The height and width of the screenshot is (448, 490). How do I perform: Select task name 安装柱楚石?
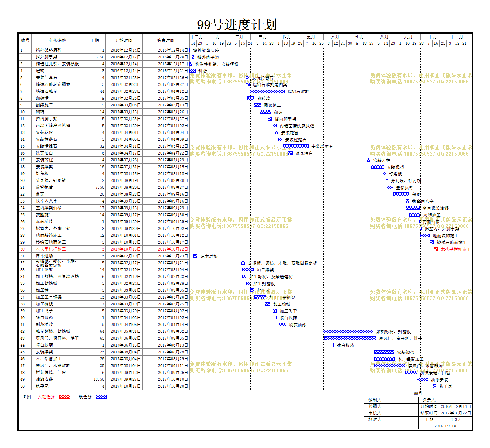coord(47,139)
